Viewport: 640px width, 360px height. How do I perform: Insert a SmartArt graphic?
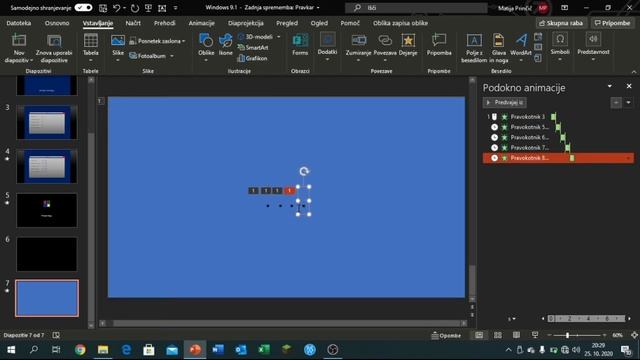click(x=253, y=48)
